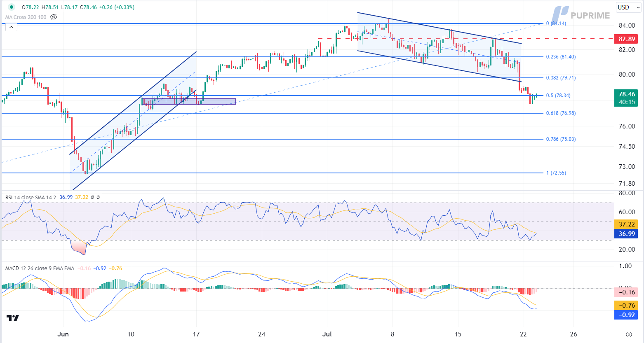
Task: Click the 17 date on time axis
Action: point(196,334)
